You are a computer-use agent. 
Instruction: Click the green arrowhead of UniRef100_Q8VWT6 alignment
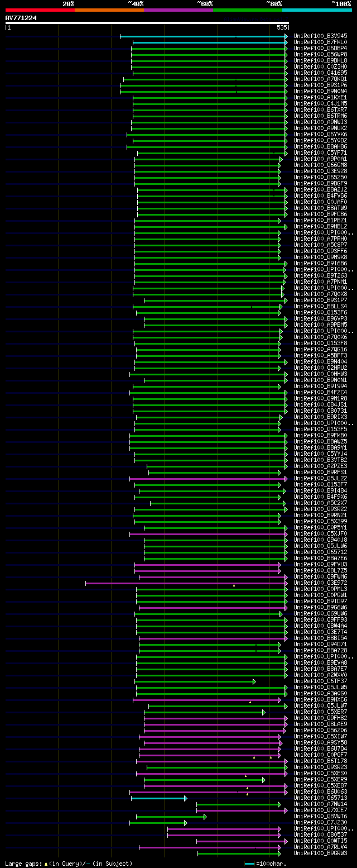pos(205,816)
